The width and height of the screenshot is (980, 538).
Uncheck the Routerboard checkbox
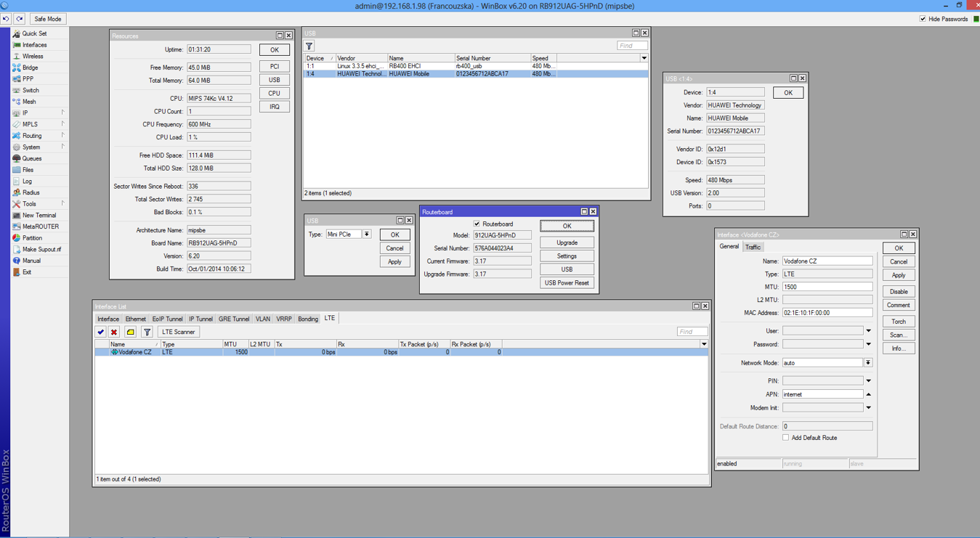pos(477,224)
